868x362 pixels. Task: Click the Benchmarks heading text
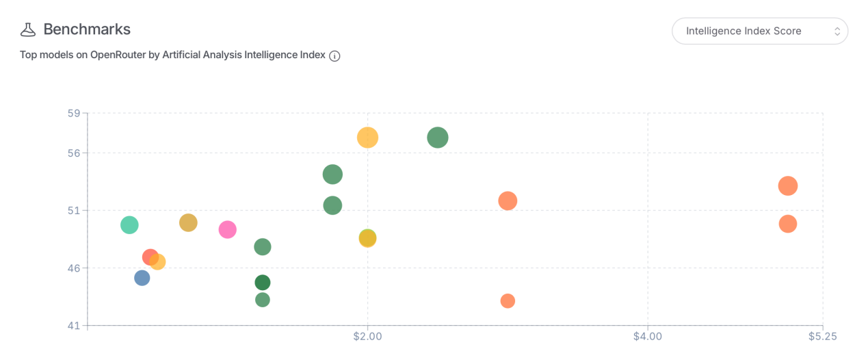pyautogui.click(x=87, y=29)
